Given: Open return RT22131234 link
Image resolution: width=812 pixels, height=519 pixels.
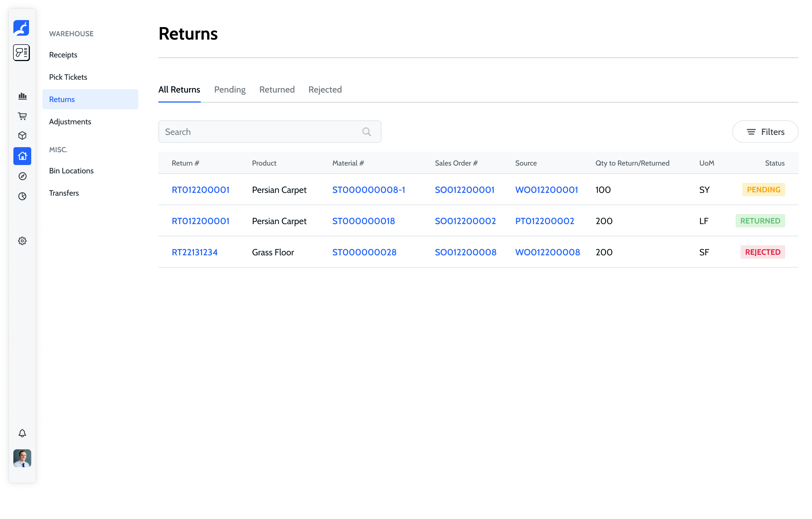Looking at the screenshot, I should click(x=195, y=252).
